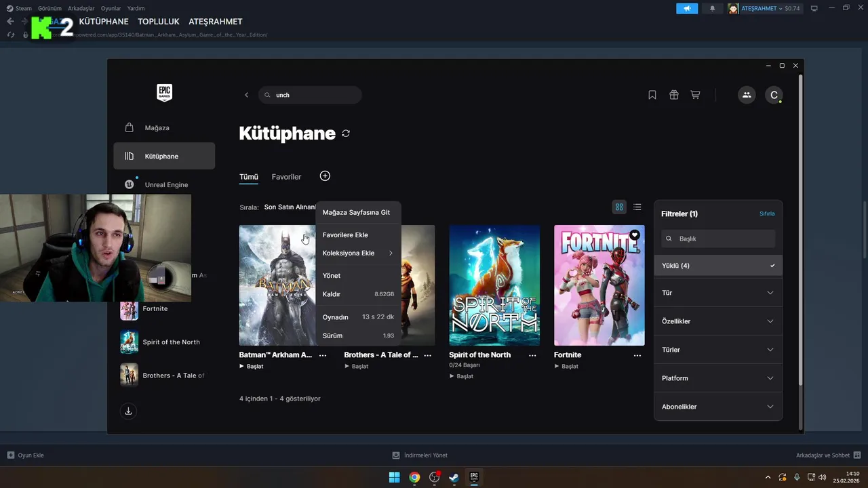Open the Steam notifications bell
This screenshot has height=488, width=868.
[x=712, y=9]
